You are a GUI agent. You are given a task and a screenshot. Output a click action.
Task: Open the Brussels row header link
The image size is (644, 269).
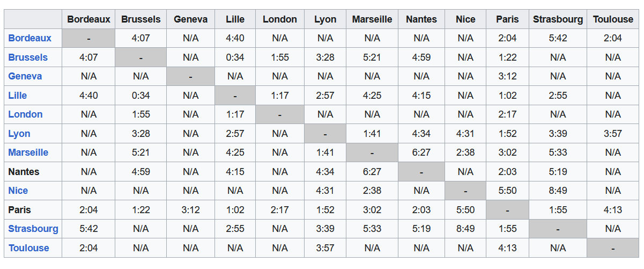pos(28,57)
